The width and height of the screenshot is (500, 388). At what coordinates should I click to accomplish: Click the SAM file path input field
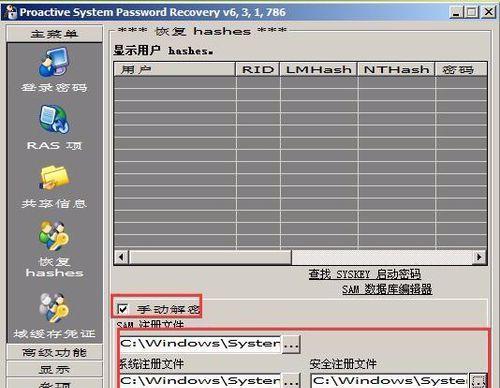[x=200, y=344]
